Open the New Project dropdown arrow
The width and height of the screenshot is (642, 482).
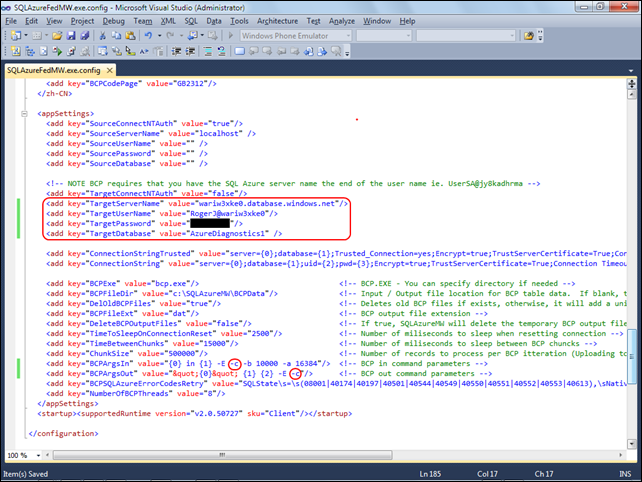tap(26, 36)
